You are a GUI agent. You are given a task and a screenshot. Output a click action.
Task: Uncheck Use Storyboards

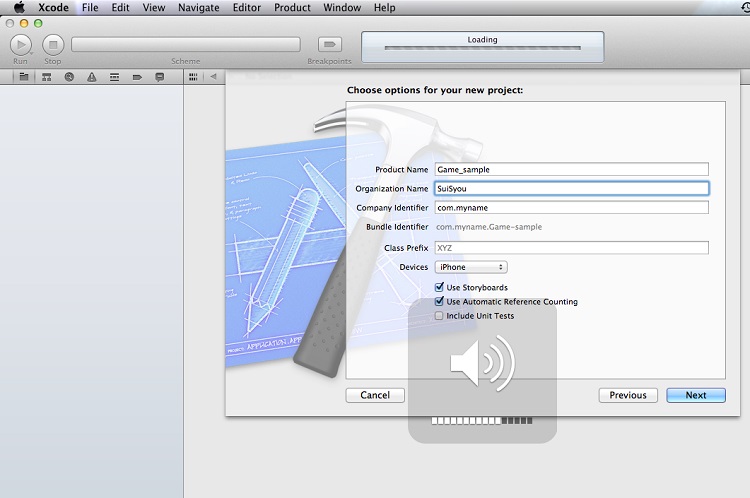tap(439, 287)
